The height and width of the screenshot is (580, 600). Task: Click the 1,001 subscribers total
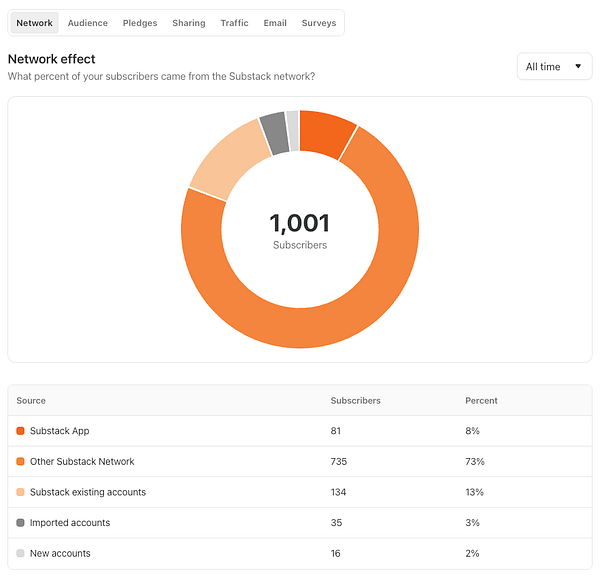[300, 223]
